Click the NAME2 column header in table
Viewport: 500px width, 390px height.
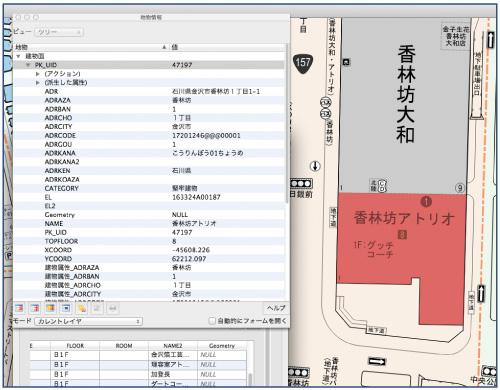pyautogui.click(x=173, y=346)
